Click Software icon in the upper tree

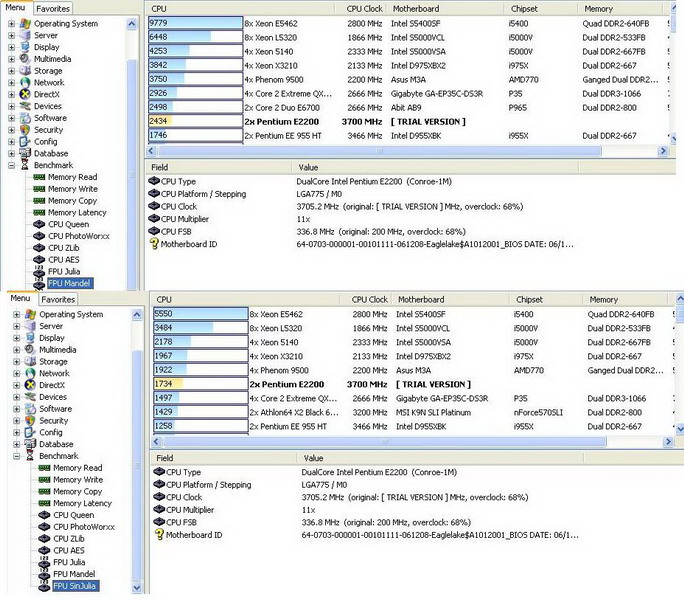[25, 118]
